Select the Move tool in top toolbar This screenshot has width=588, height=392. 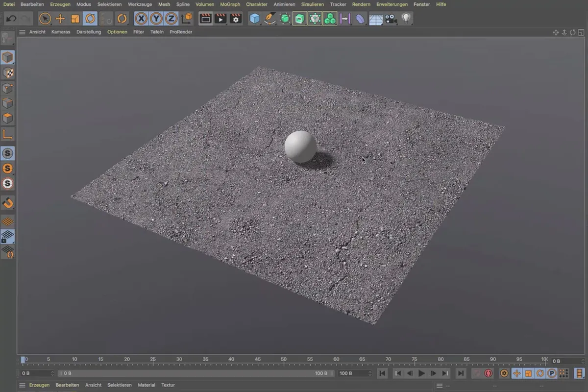[60, 19]
